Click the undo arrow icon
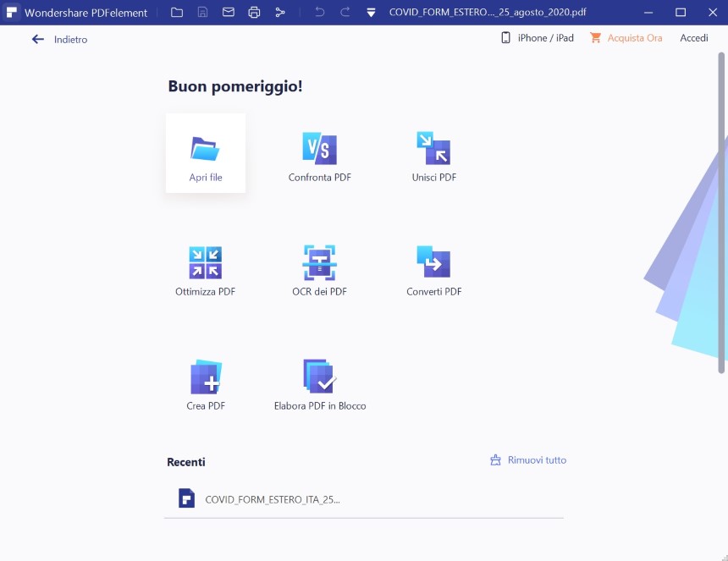This screenshot has height=561, width=728. 319,13
